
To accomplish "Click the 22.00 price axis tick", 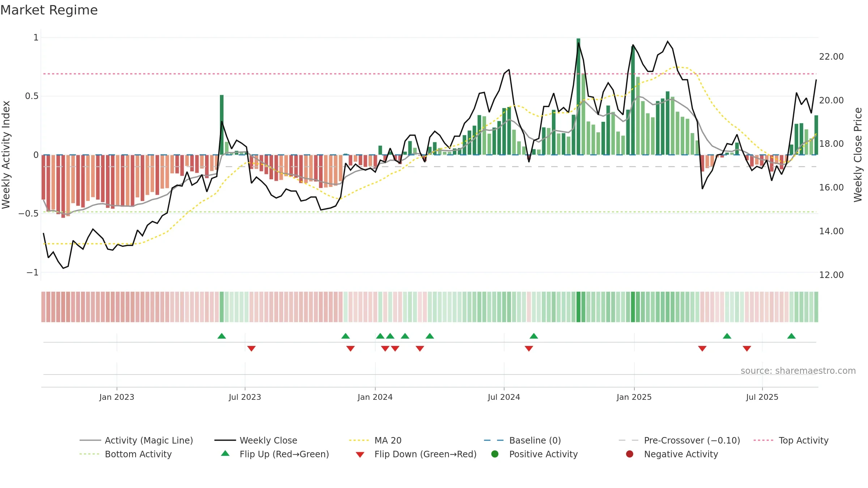I will point(831,57).
